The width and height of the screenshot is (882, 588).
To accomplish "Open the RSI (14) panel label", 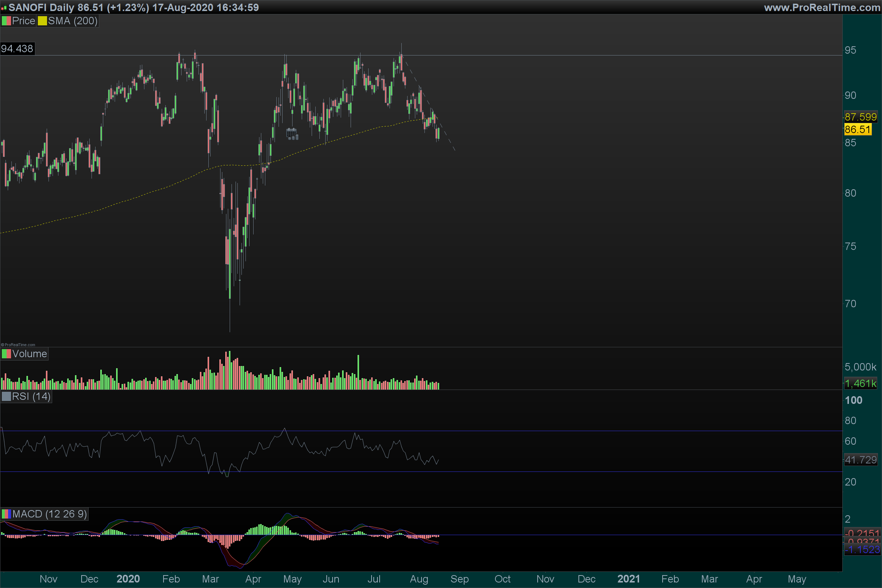I will 31,397.
